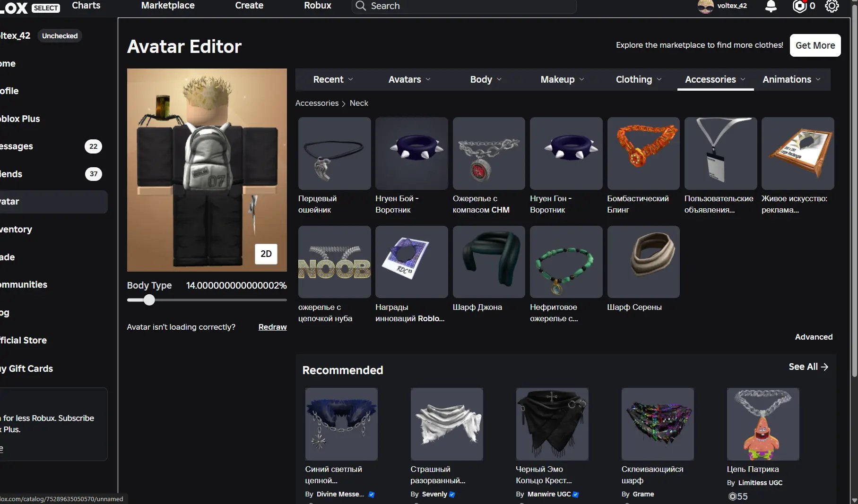Expand the Recent dropdown
This screenshot has height=504, width=858.
333,79
